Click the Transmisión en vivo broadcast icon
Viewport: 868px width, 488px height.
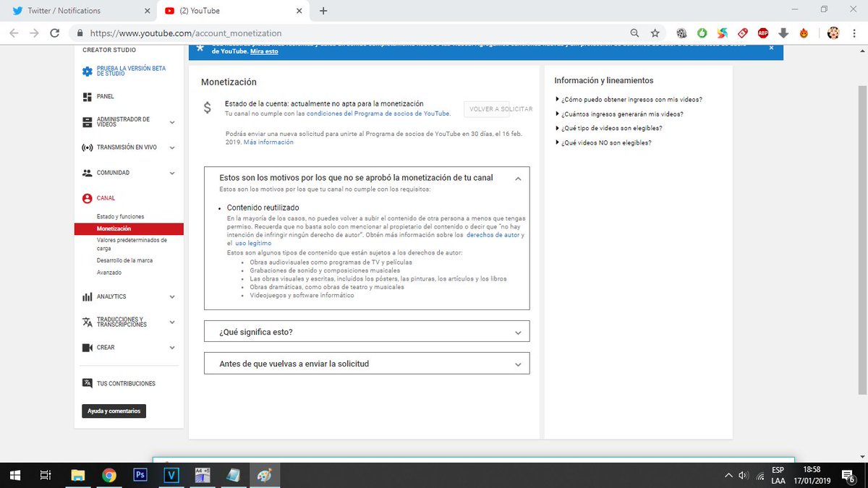(87, 147)
